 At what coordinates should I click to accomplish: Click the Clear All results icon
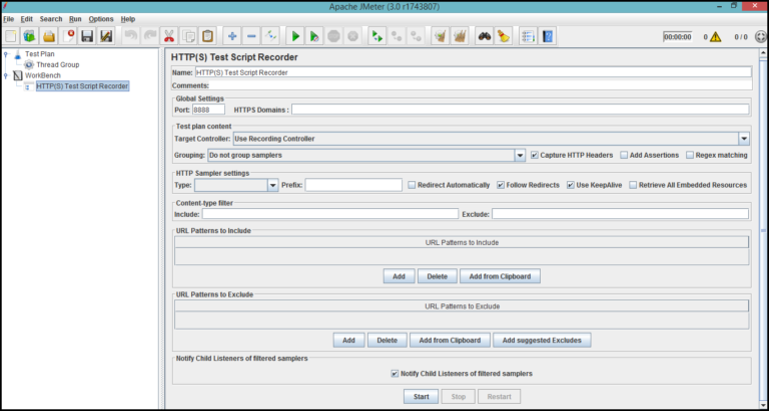click(460, 36)
